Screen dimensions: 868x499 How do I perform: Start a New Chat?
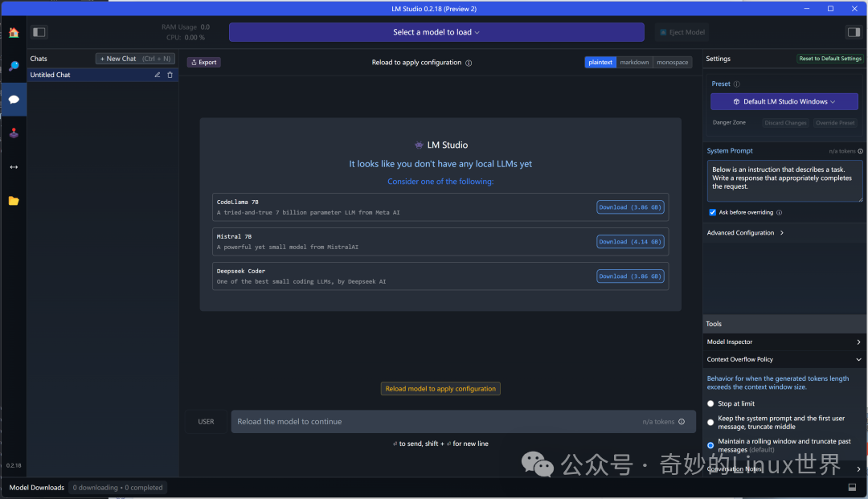135,59
